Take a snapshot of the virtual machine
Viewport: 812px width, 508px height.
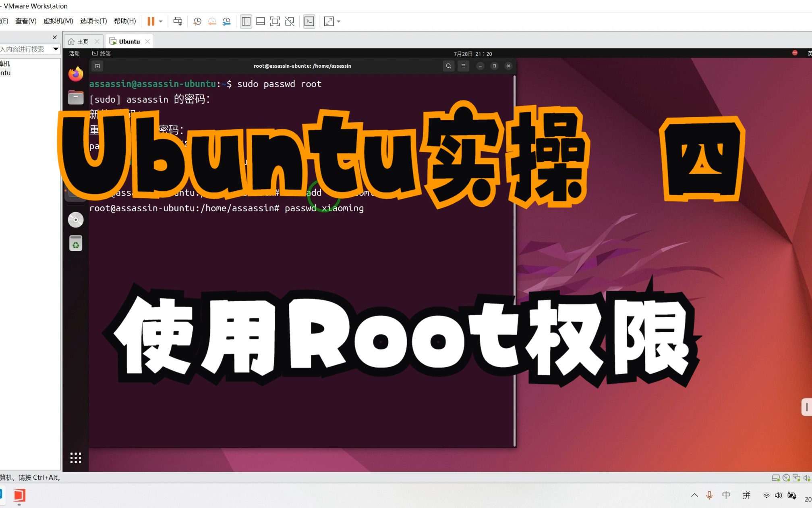197,21
